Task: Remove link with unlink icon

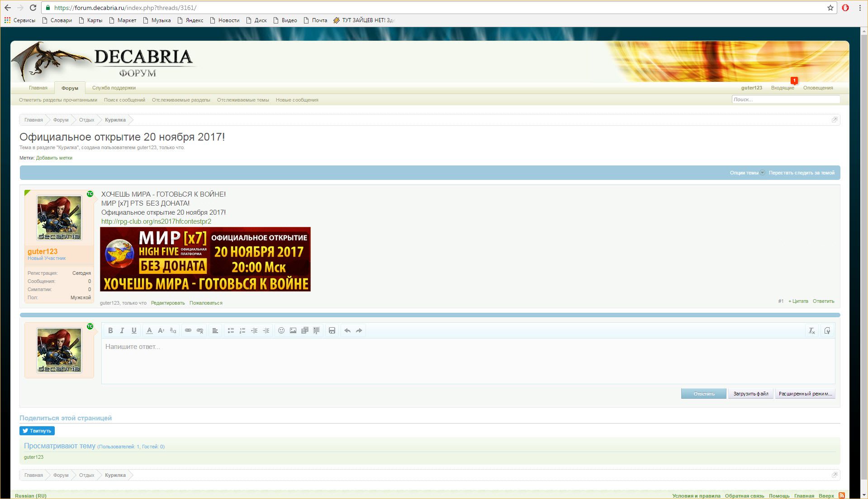Action: pyautogui.click(x=200, y=330)
